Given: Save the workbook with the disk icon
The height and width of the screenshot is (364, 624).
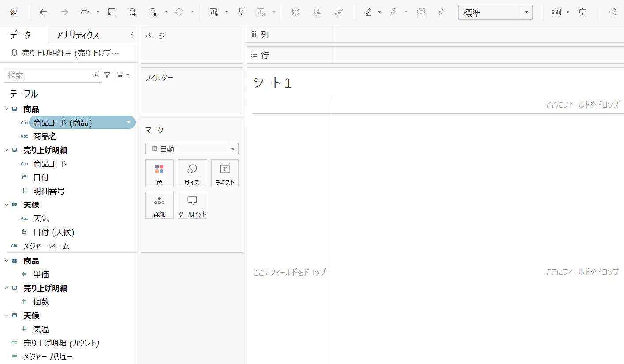Looking at the screenshot, I should [112, 12].
